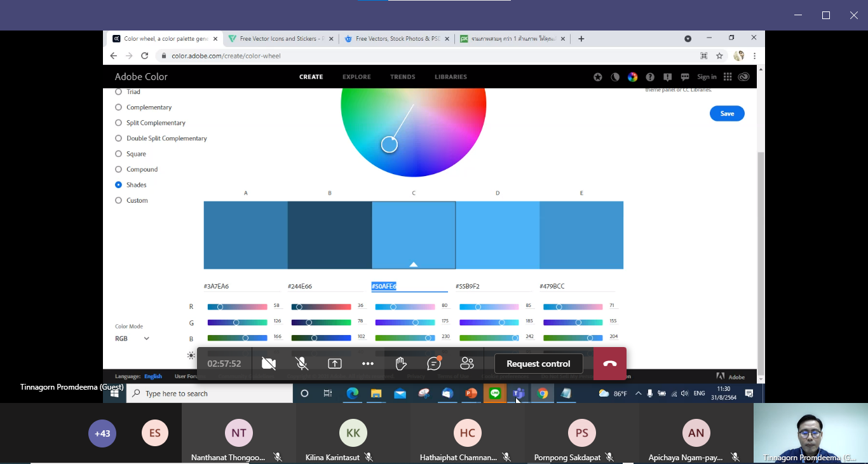Go to the TRENDS tab

click(403, 77)
